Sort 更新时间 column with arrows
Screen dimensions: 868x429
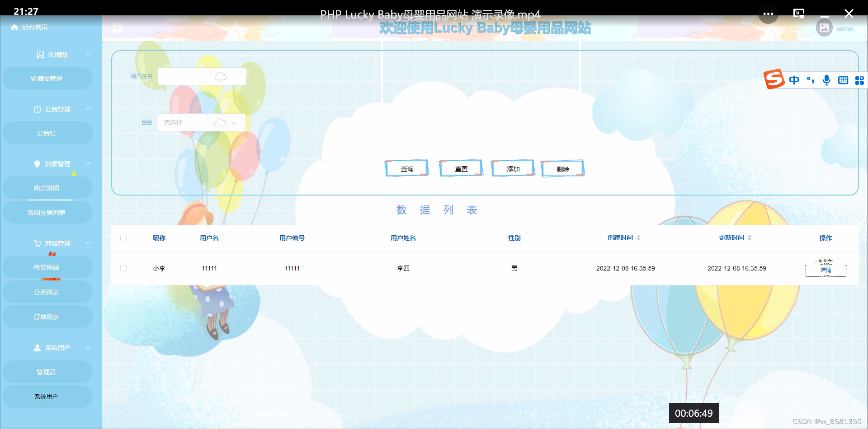click(x=750, y=238)
